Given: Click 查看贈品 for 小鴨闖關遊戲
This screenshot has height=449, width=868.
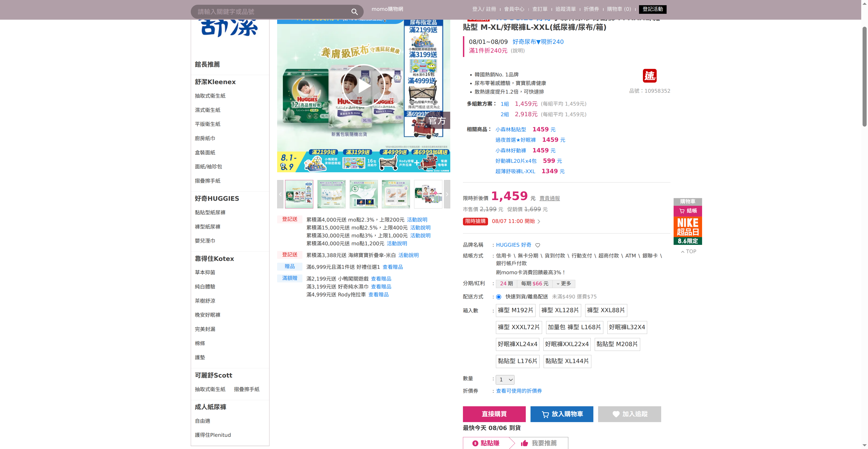Looking at the screenshot, I should point(381,279).
